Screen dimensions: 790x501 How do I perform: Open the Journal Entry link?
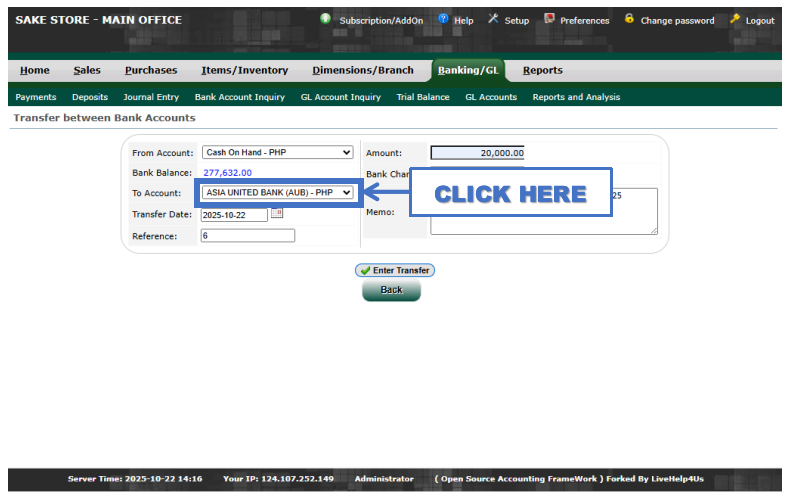[x=151, y=97]
